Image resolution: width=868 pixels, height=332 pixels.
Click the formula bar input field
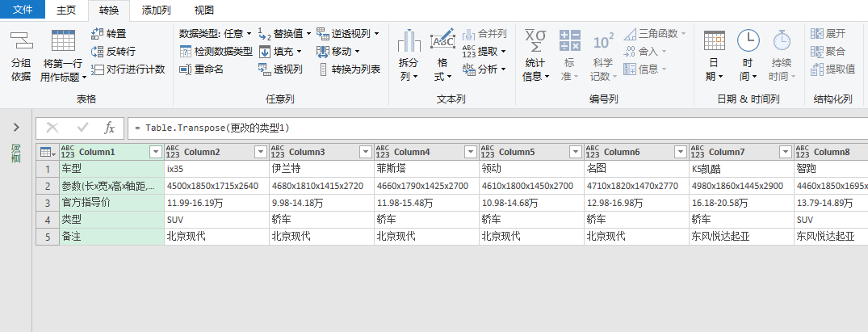(x=497, y=128)
